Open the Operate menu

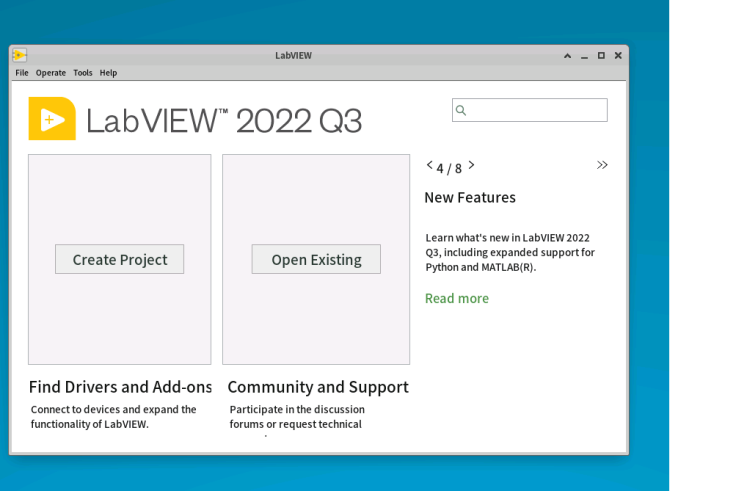tap(51, 73)
